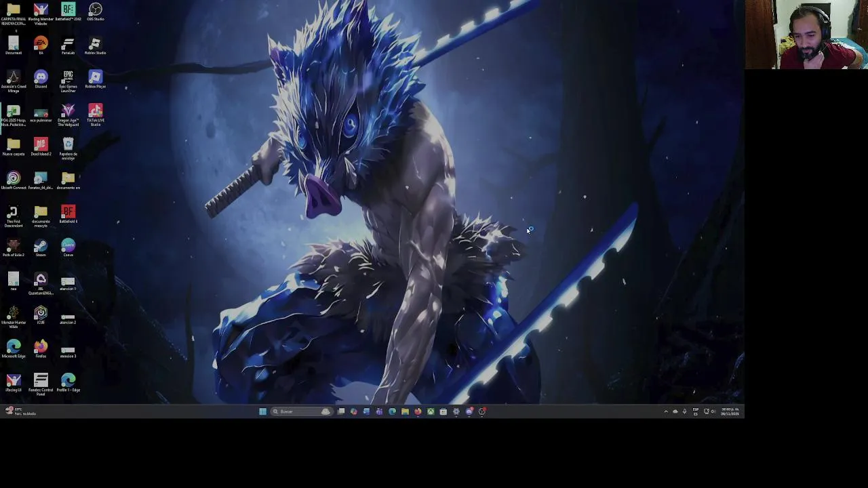Open Path of Exile 2 shortcut
Viewport: 868px width, 488px height.
pos(14,248)
